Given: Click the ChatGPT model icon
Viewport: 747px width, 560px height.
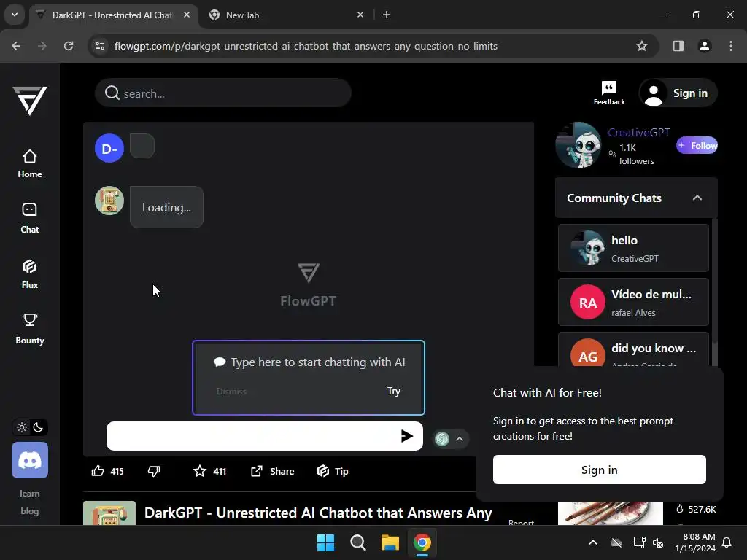Looking at the screenshot, I should pos(442,438).
